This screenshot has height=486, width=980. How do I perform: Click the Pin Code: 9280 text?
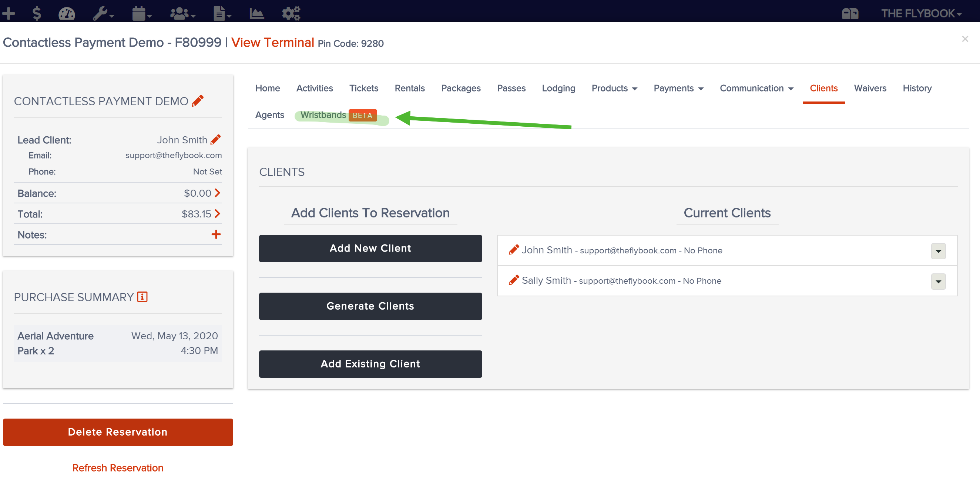tap(351, 44)
